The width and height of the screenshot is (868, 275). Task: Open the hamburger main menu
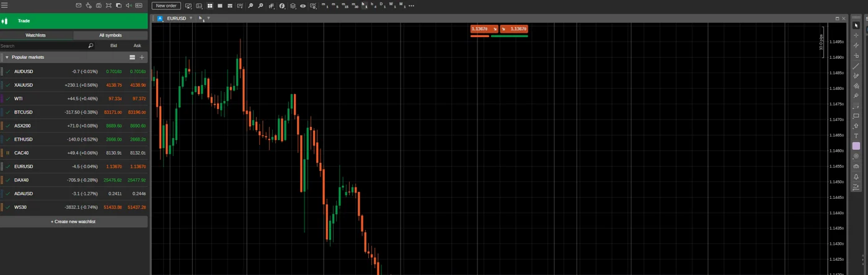tap(4, 5)
